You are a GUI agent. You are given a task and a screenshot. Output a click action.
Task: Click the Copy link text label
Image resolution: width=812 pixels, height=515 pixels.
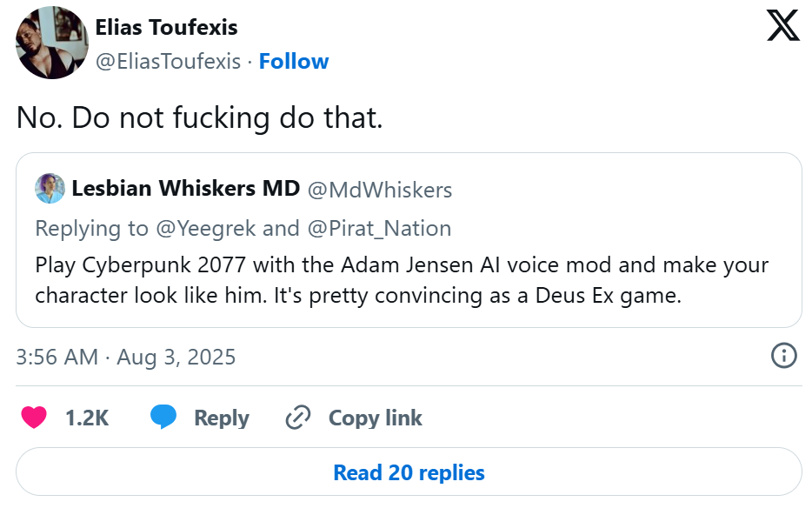click(376, 418)
